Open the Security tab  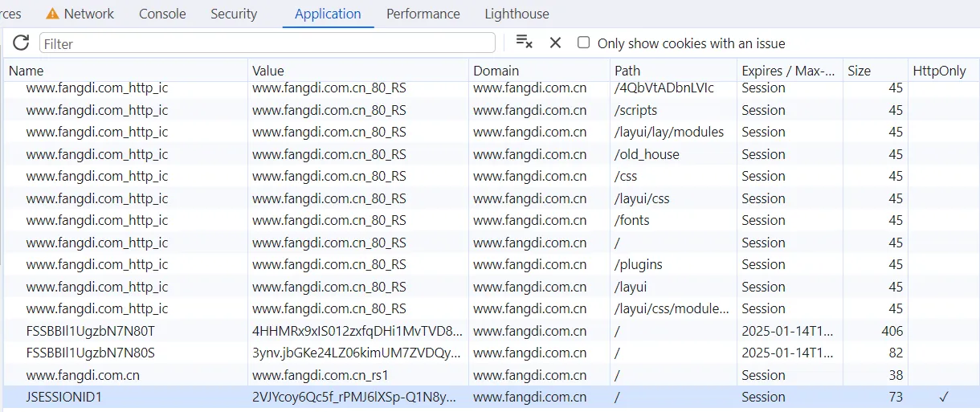coord(234,14)
